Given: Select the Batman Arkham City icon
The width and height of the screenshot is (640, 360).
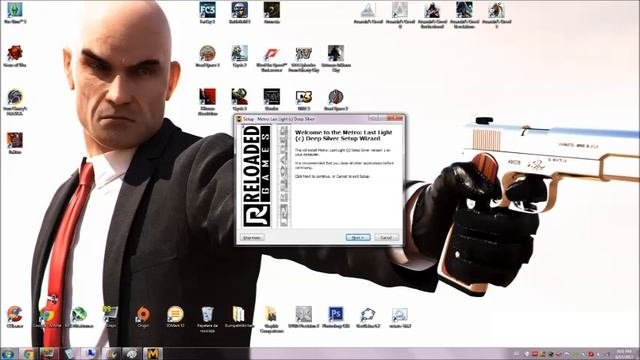Looking at the screenshot, I should (336, 59).
